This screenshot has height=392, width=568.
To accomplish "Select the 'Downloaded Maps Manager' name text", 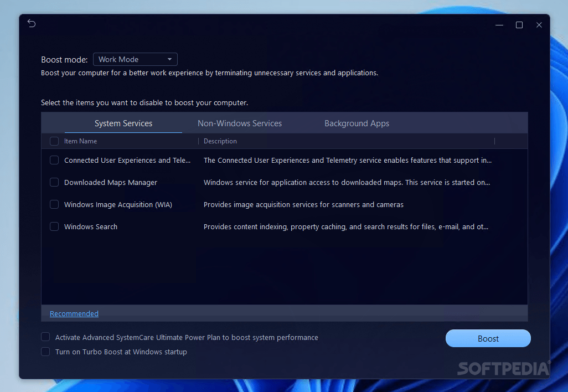I will [x=111, y=183].
